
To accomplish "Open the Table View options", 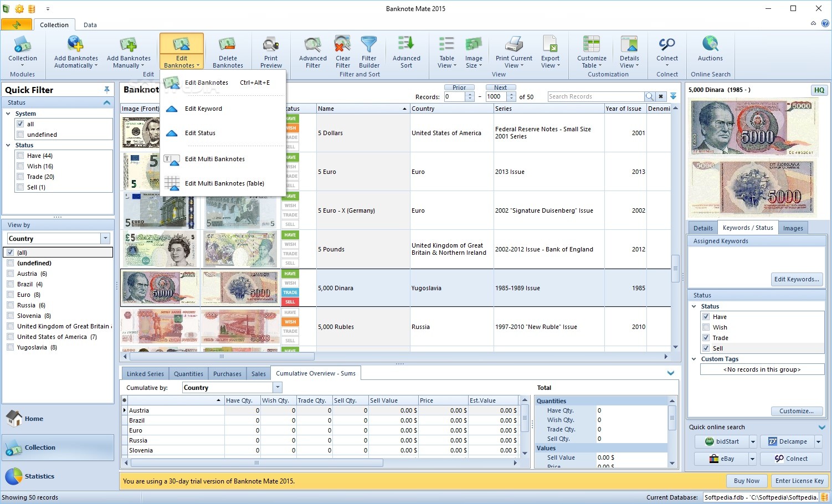I will (446, 51).
